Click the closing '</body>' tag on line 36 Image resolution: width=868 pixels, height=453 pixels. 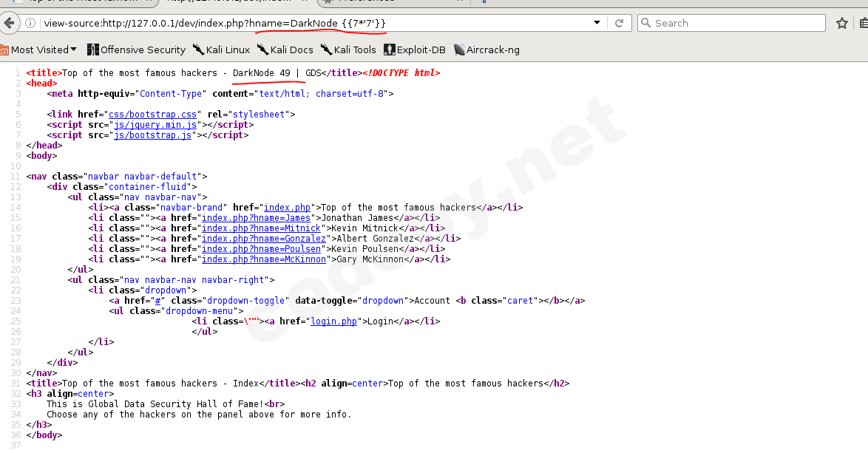[44, 435]
